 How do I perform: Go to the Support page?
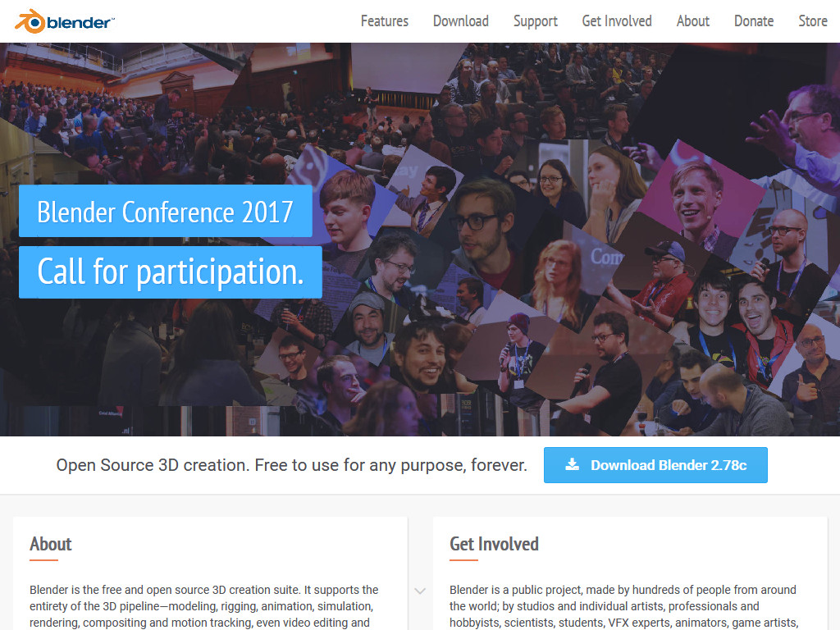pos(535,21)
